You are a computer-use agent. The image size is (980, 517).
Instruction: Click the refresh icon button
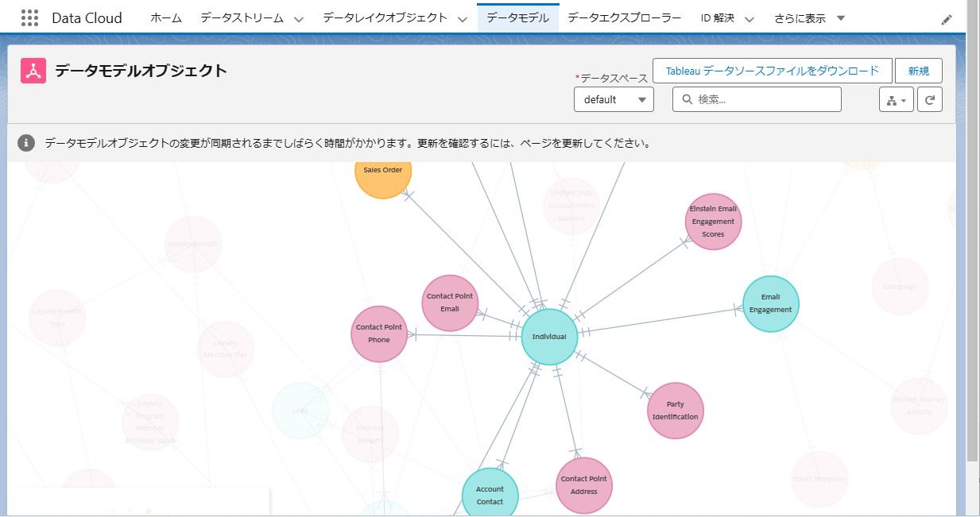930,99
